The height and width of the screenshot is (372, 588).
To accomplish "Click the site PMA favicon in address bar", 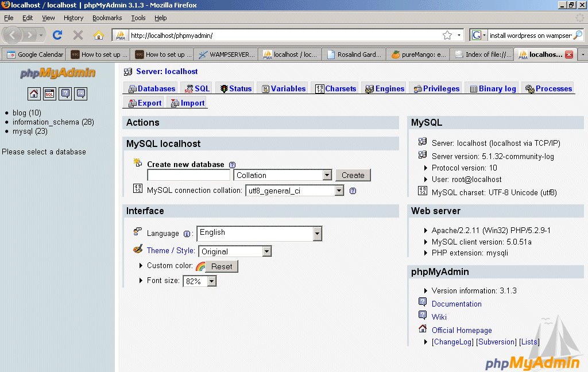I will click(121, 35).
